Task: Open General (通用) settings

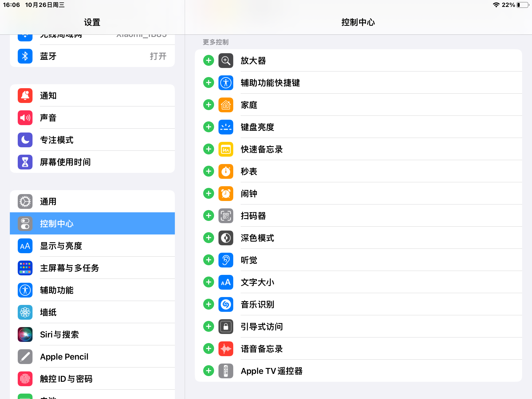Action: click(92, 201)
